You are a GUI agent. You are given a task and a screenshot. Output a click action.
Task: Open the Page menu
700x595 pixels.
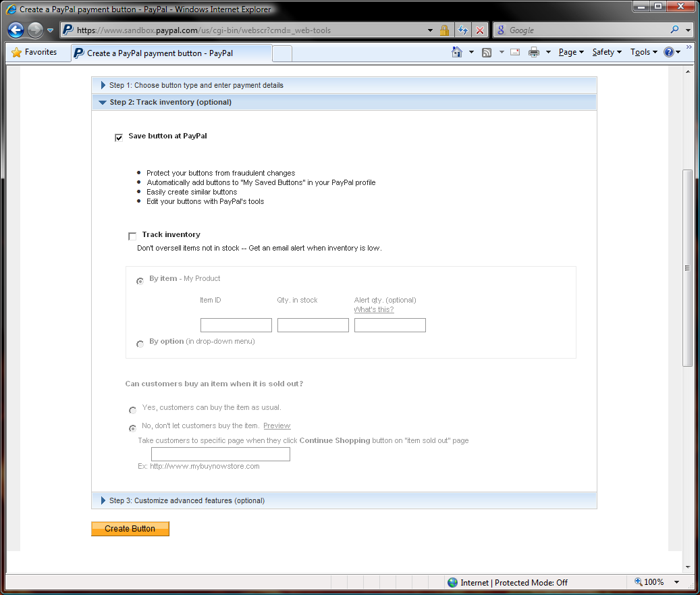click(571, 52)
